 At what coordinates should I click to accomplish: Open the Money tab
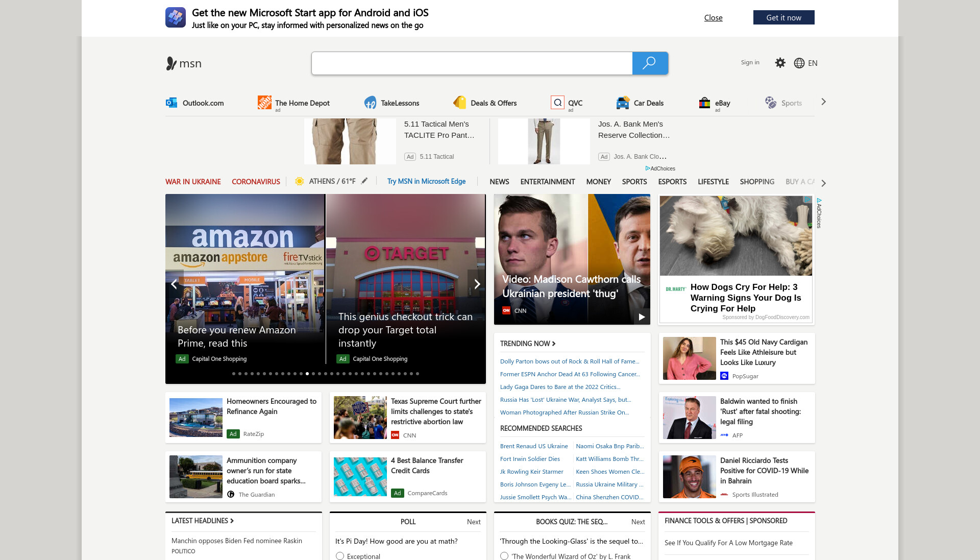tap(598, 182)
